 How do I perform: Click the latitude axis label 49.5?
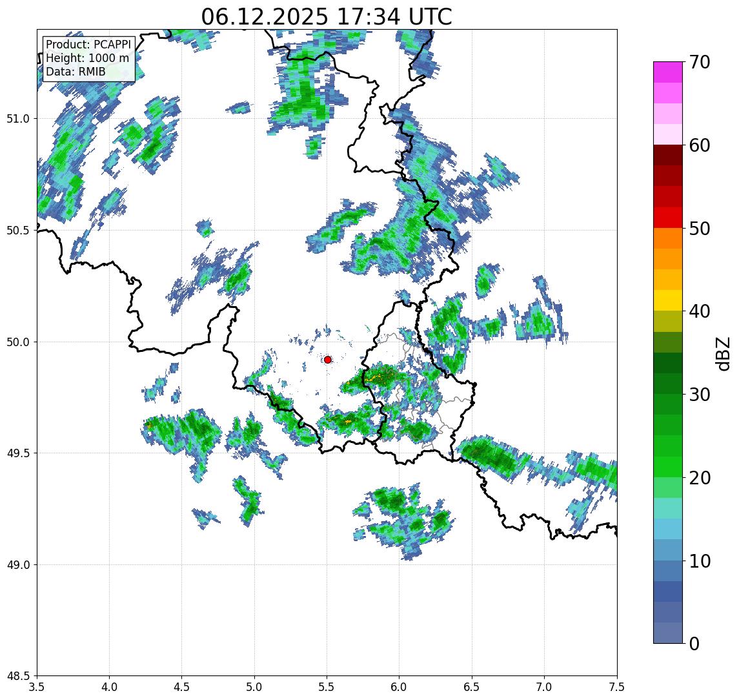18,453
